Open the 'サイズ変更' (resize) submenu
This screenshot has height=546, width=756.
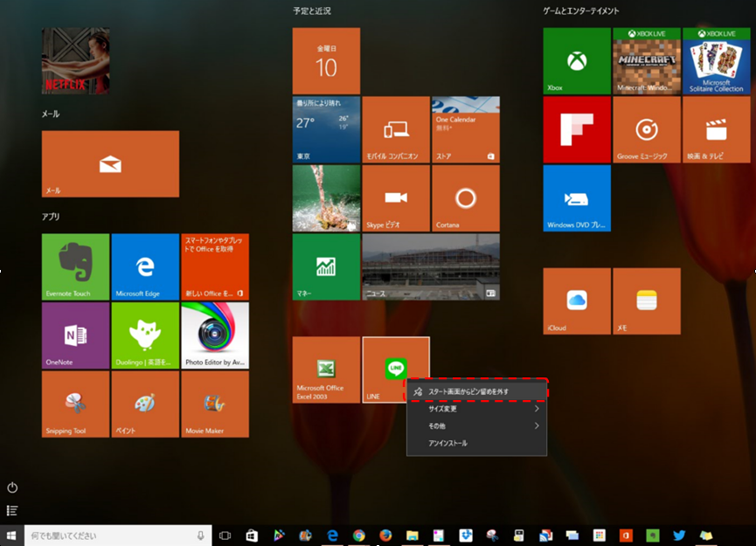coord(477,409)
